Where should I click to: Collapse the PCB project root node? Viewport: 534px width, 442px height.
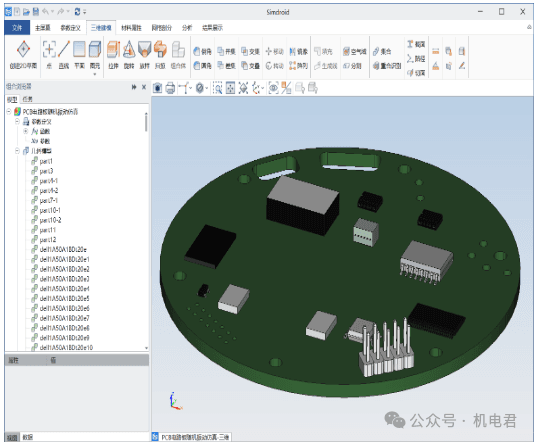click(x=9, y=111)
